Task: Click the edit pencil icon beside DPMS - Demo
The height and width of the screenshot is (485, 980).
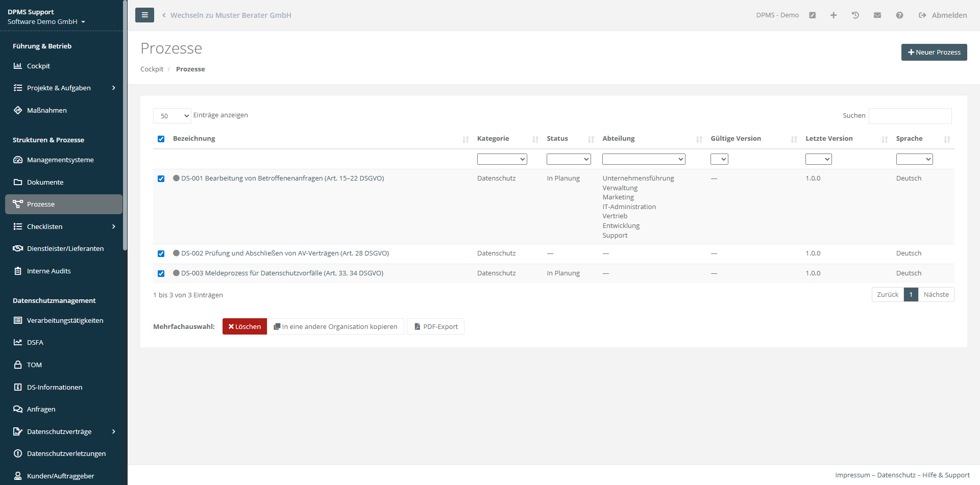Action: click(x=812, y=15)
